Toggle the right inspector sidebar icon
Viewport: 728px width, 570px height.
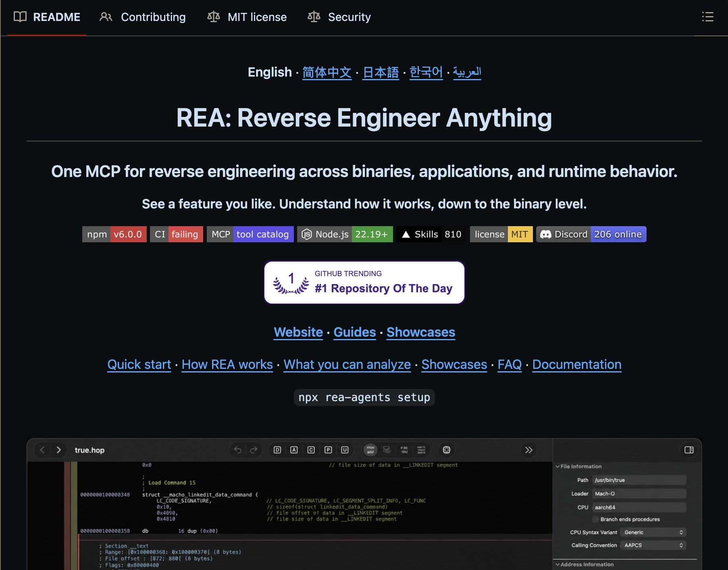click(x=689, y=450)
